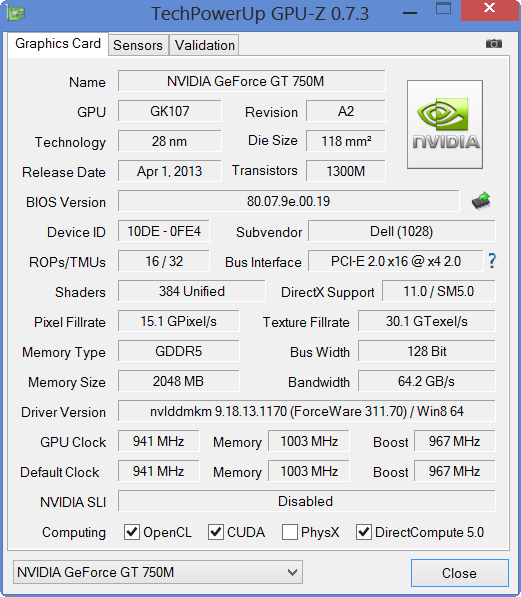Minimize the GPU-Z window
This screenshot has width=521, height=597.
coord(410,13)
